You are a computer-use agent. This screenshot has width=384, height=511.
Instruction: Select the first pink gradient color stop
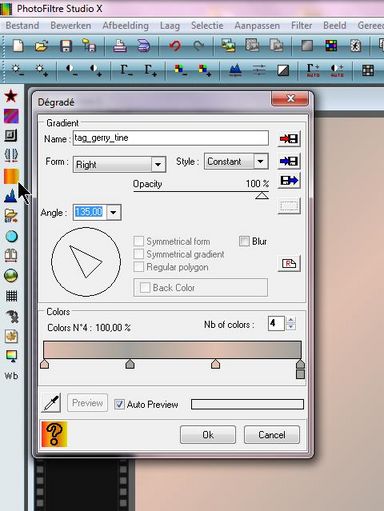44,364
